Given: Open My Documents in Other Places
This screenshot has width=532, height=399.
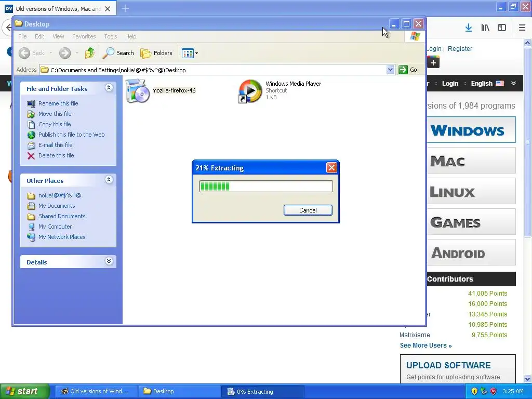Looking at the screenshot, I should [x=56, y=206].
